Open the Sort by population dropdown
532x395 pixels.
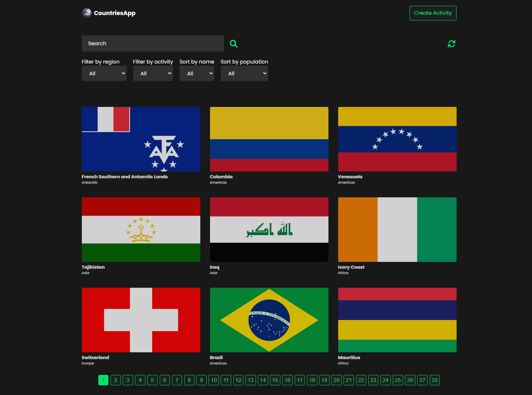point(244,73)
